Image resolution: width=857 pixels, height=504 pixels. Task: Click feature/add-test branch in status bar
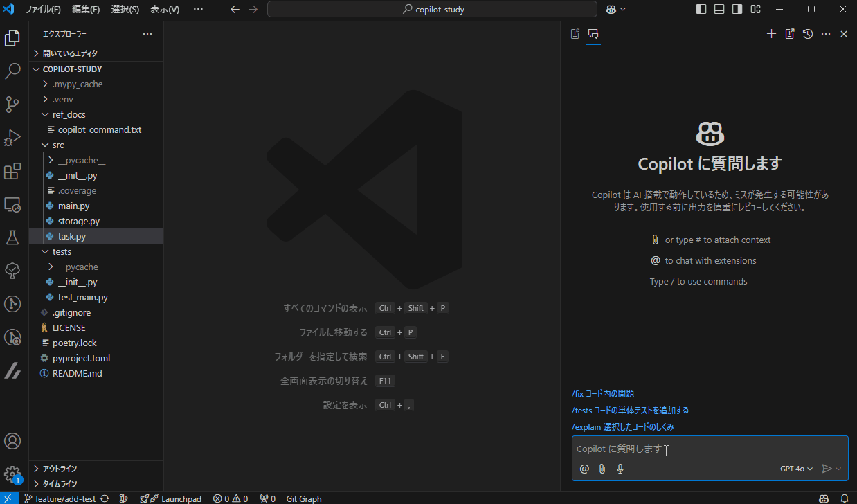(x=60, y=498)
